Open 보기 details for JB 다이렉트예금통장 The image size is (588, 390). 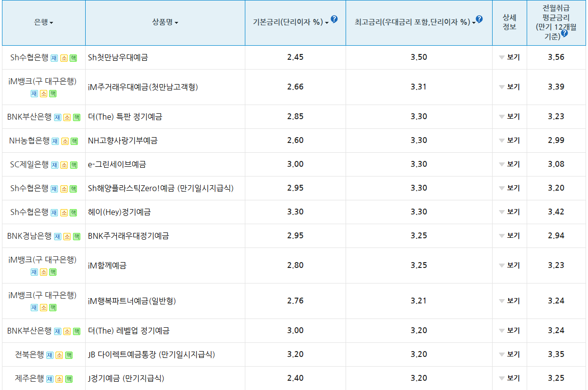pos(510,355)
